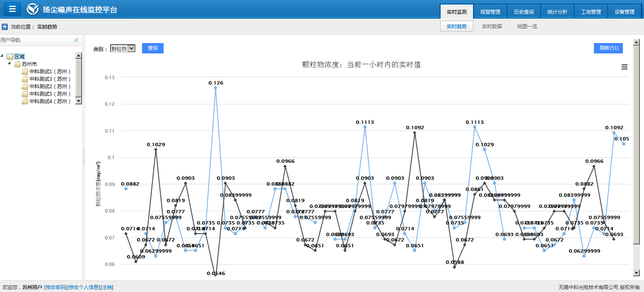Screen dimensions: 644x292
Task: Click the 修改密码 link
Action: pos(55,287)
